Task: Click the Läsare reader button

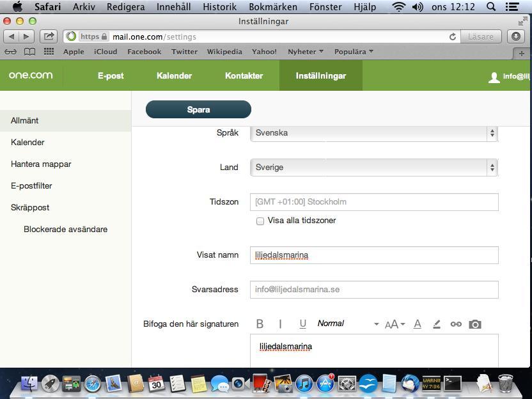Action: [481, 36]
